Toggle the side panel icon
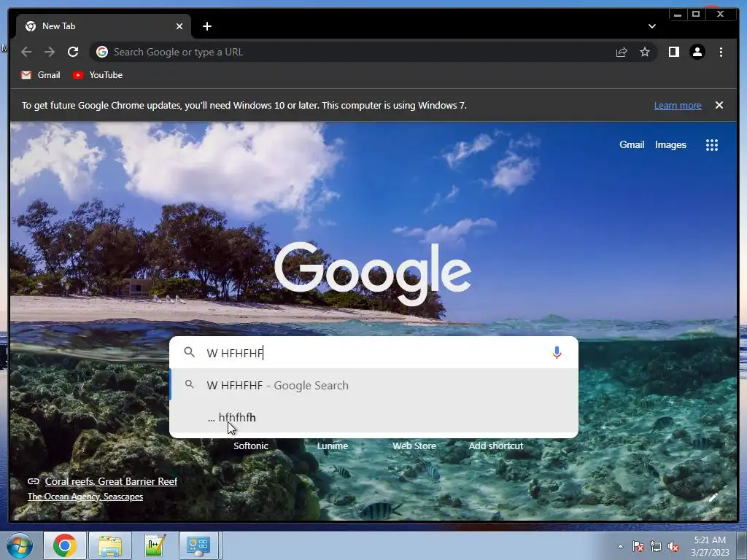Screen dimensions: 747x560 [x=673, y=52]
